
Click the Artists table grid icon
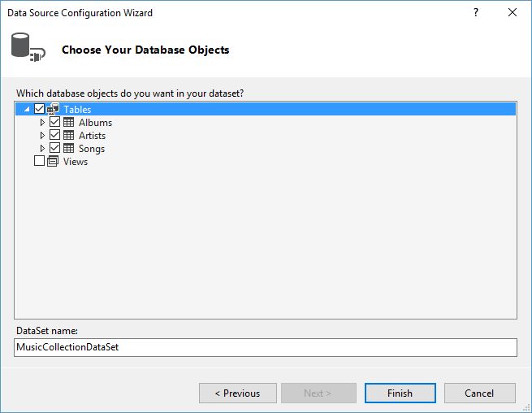click(x=68, y=135)
